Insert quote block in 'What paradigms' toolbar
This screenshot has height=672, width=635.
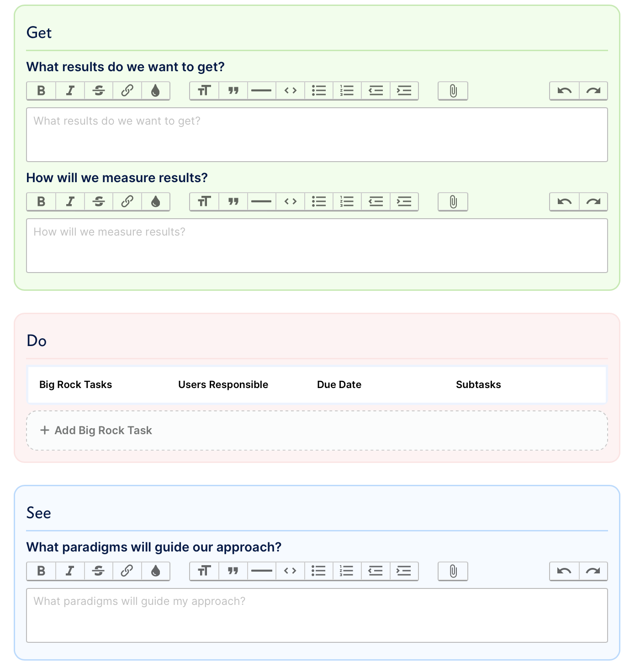click(x=233, y=571)
